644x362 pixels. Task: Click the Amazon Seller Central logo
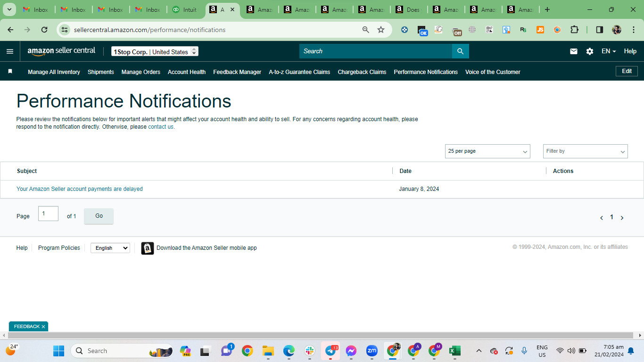[x=61, y=51]
